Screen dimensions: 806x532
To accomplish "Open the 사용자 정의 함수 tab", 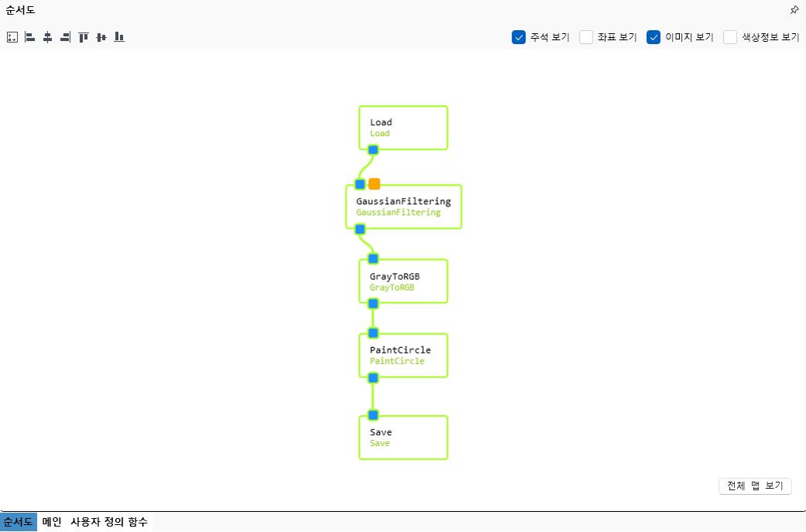I will (109, 522).
